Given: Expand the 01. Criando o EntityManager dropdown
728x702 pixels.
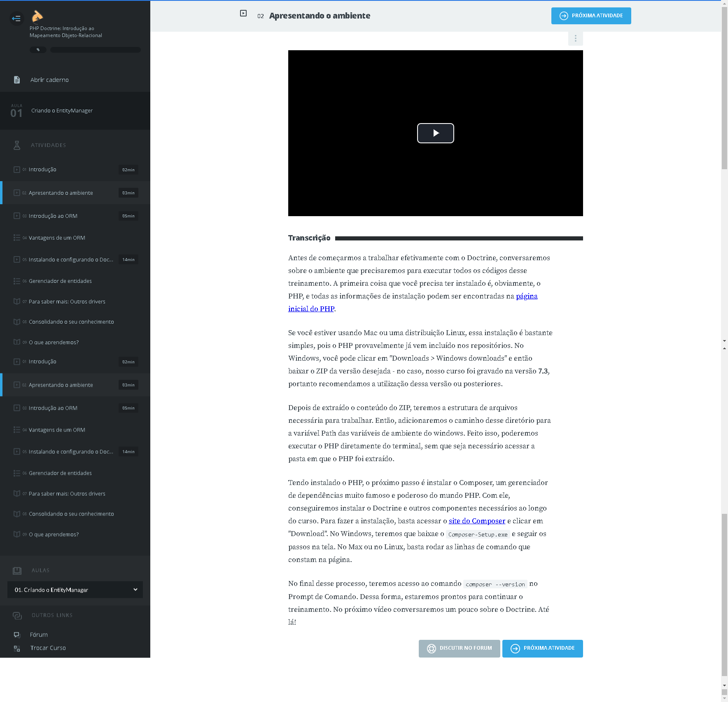Looking at the screenshot, I should tap(75, 590).
